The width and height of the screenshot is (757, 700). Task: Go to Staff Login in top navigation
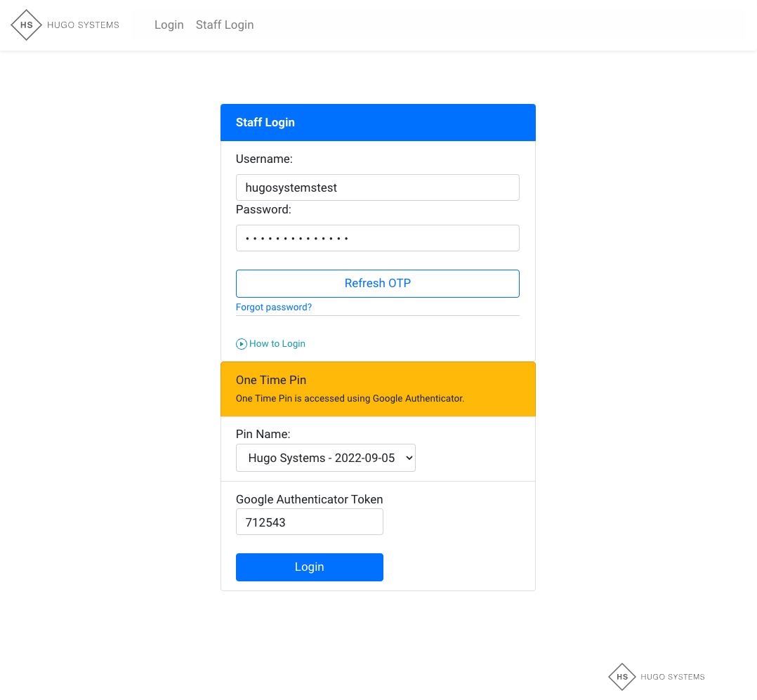click(225, 25)
